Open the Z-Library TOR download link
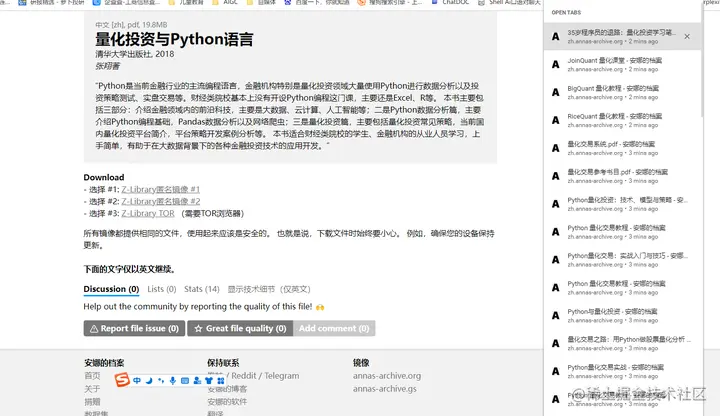 148,213
